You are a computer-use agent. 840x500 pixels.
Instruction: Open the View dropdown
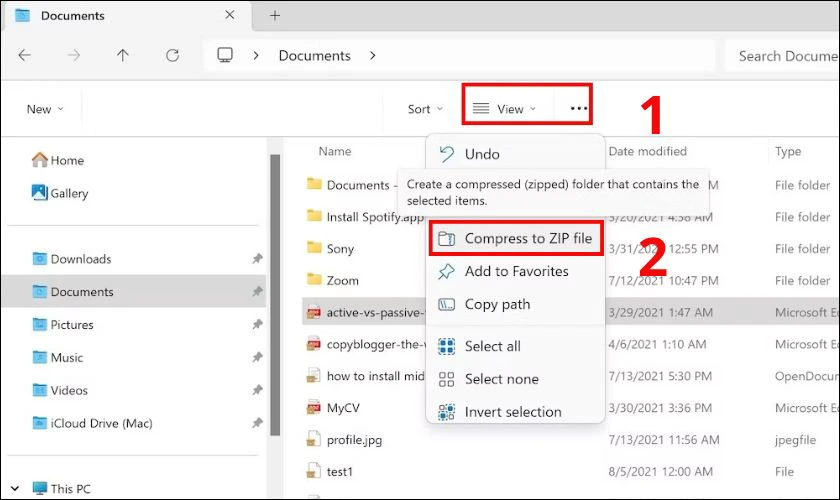(504, 109)
